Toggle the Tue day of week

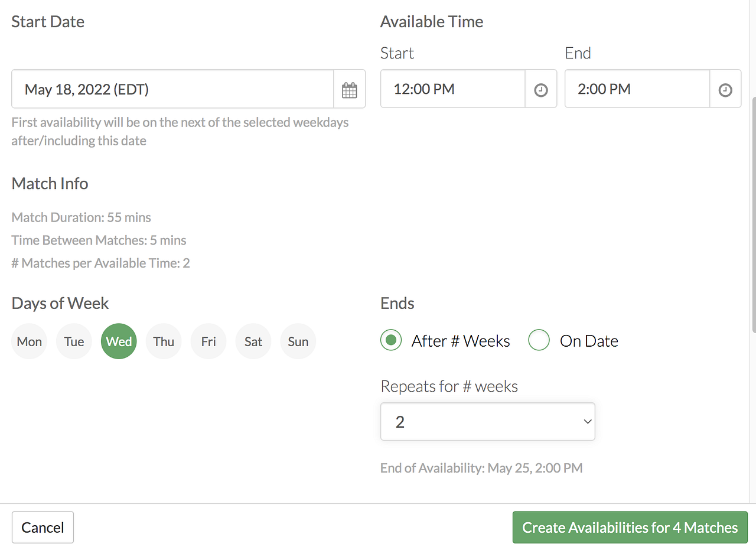coord(74,341)
